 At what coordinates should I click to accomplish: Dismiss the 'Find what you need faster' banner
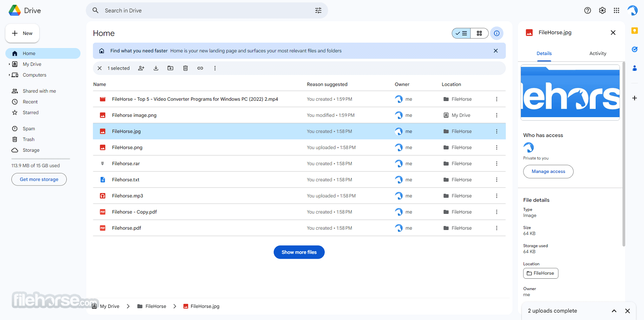[x=496, y=51]
